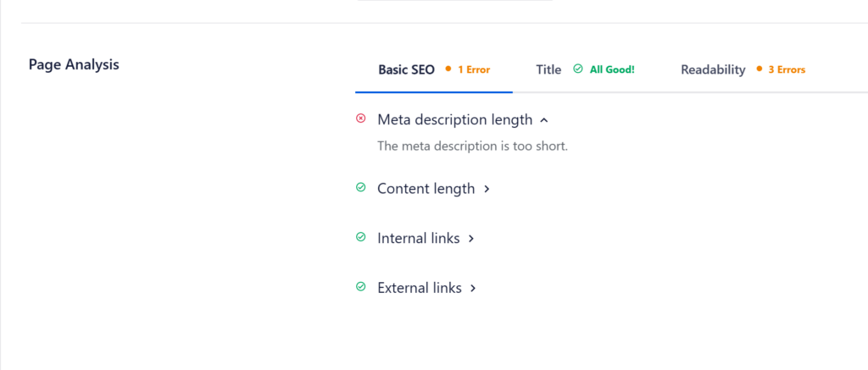Click the 3 Errors status text
The image size is (868, 370).
click(787, 69)
